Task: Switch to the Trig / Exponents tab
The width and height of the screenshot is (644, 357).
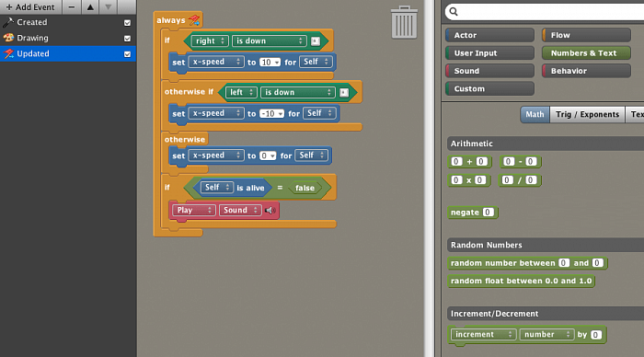Action: [x=587, y=114]
